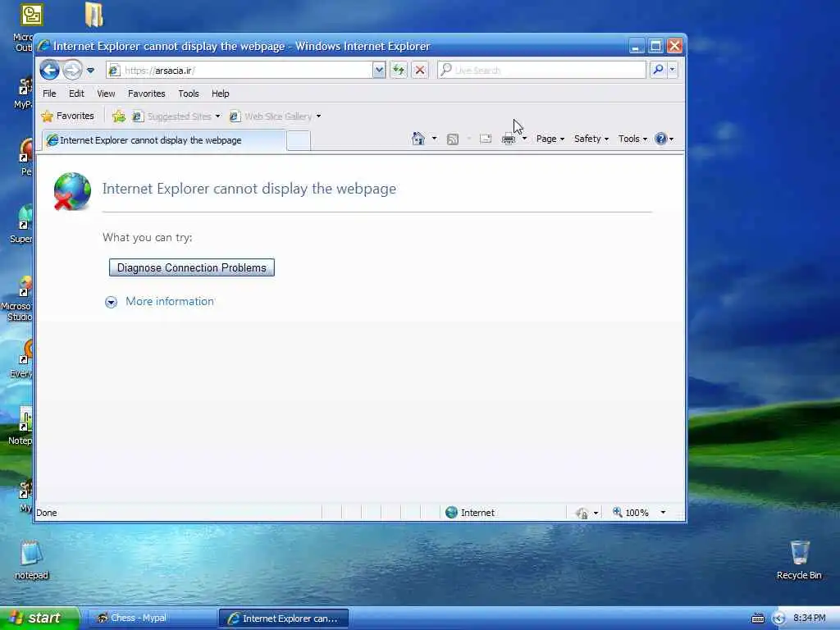Screen dimensions: 840x630
Task: Select the notepad desktop icon
Action: [31, 560]
